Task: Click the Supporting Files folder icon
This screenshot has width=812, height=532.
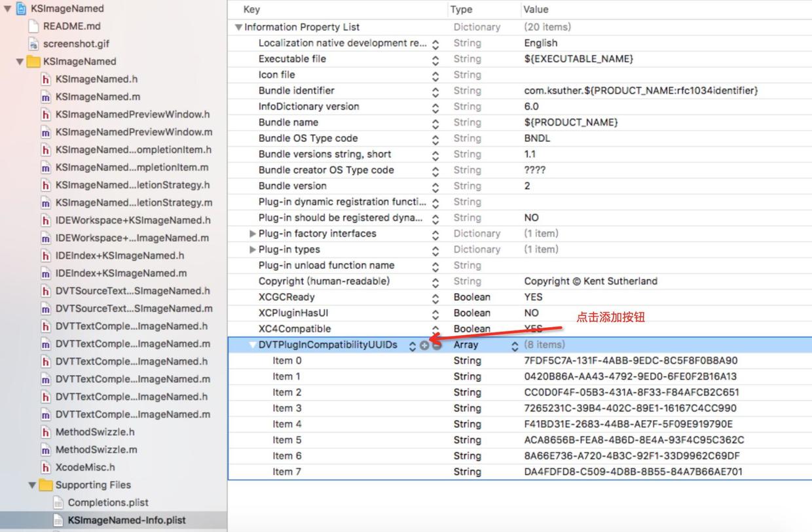Action: [45, 486]
